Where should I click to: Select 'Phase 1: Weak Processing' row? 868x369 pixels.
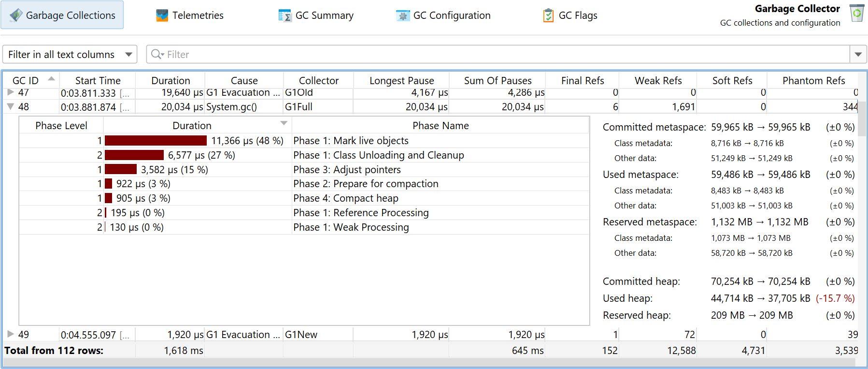(x=304, y=227)
